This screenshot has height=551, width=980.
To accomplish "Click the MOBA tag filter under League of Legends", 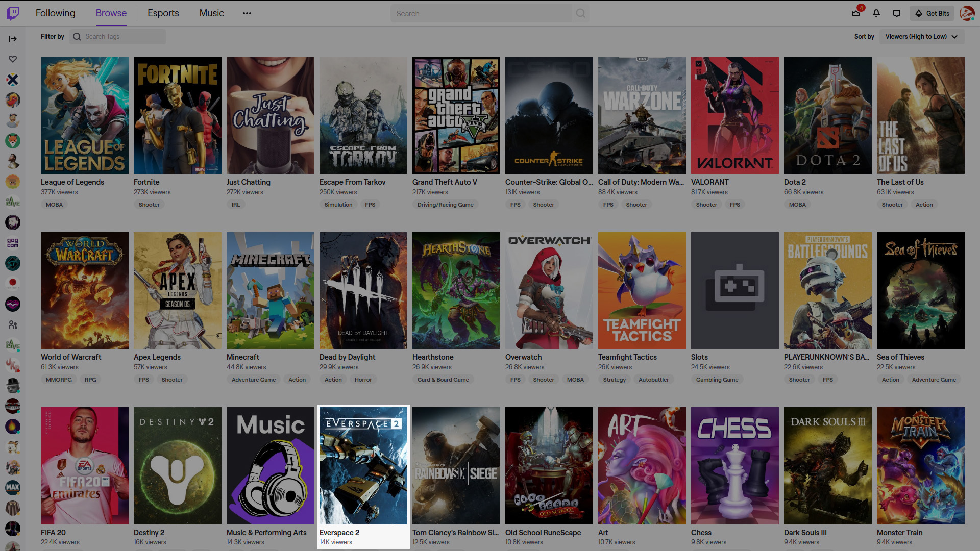I will pos(53,205).
